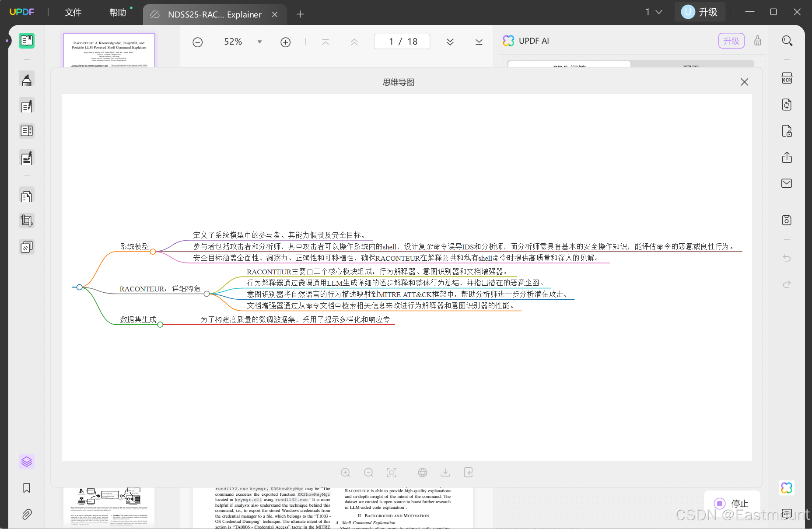This screenshot has width=812, height=529.
Task: Zoom in on the mind map
Action: [346, 473]
